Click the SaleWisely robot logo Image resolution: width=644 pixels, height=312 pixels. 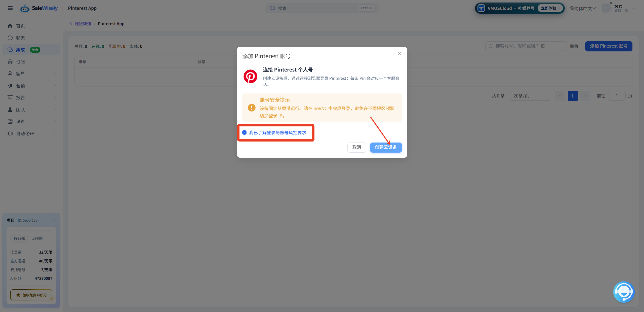[24, 9]
